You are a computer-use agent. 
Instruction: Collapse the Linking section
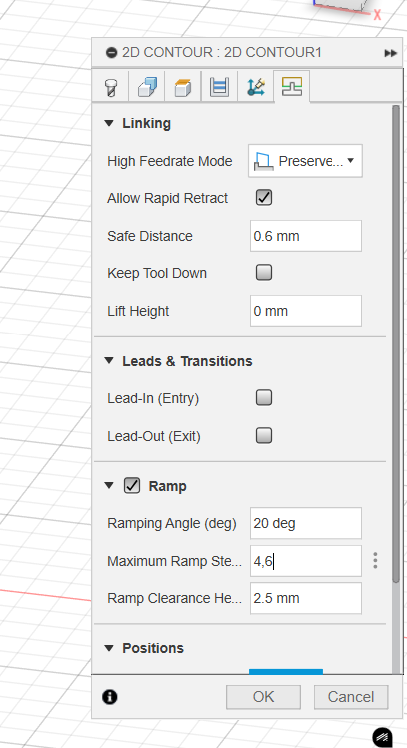click(109, 123)
